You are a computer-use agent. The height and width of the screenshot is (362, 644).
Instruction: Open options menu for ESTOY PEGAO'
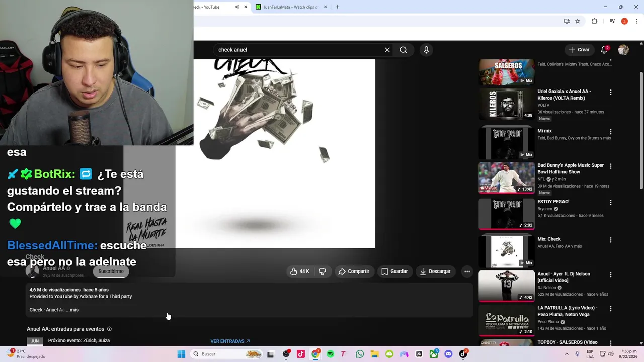pos(611,203)
